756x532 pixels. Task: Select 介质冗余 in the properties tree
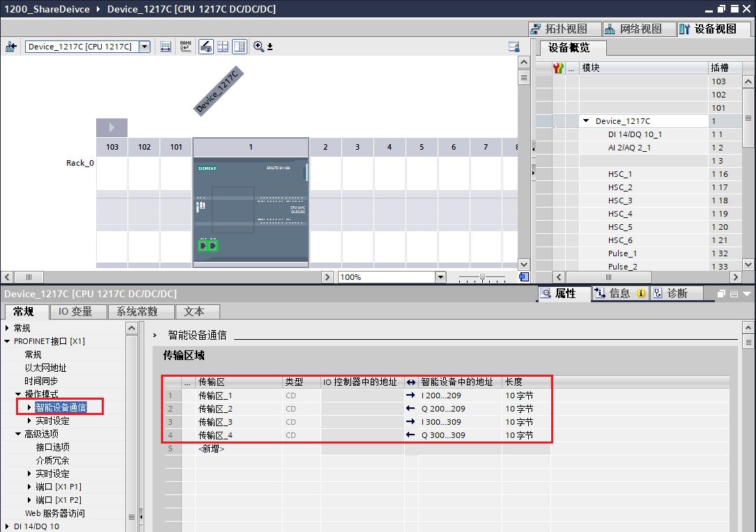click(53, 460)
